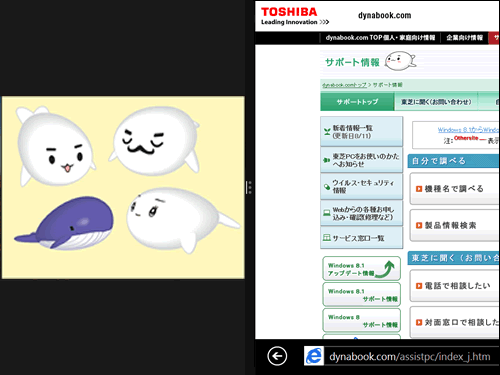Open ウイルス・セキュリティ情報 sidebar item
This screenshot has width=500, height=375.
click(x=362, y=186)
